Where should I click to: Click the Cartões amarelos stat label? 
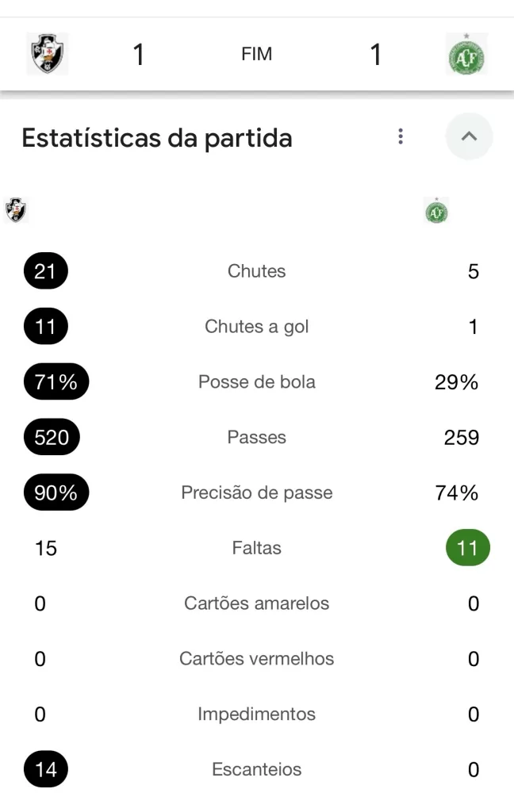pyautogui.click(x=256, y=603)
